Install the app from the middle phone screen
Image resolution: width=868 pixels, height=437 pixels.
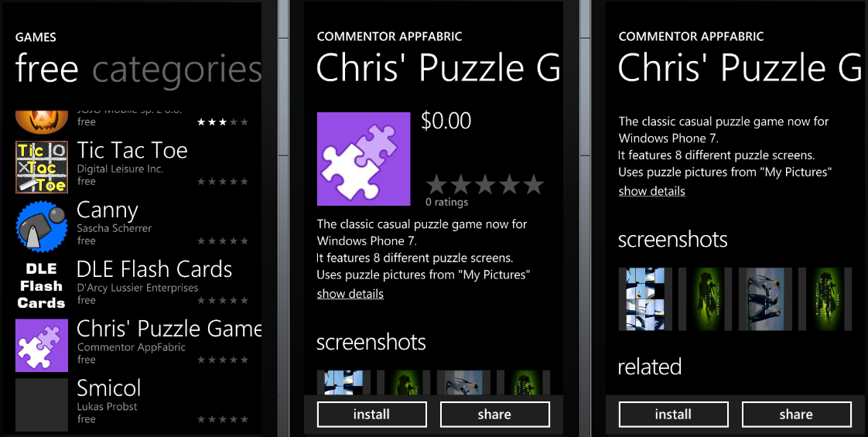[x=371, y=415]
